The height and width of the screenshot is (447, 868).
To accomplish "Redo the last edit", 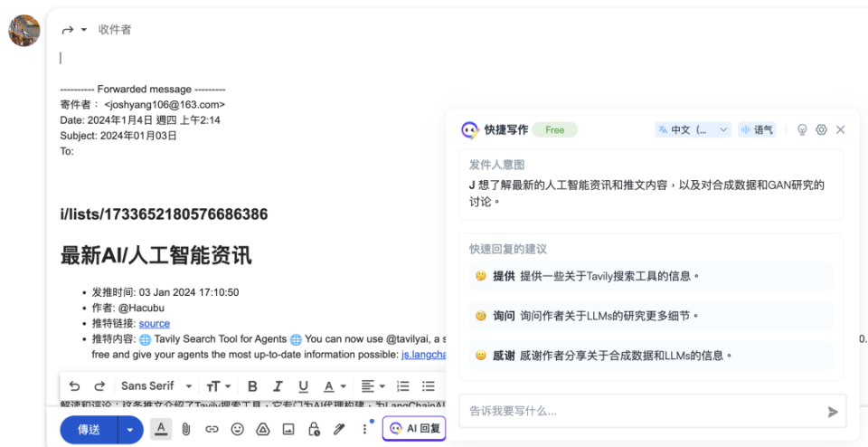I will point(99,386).
